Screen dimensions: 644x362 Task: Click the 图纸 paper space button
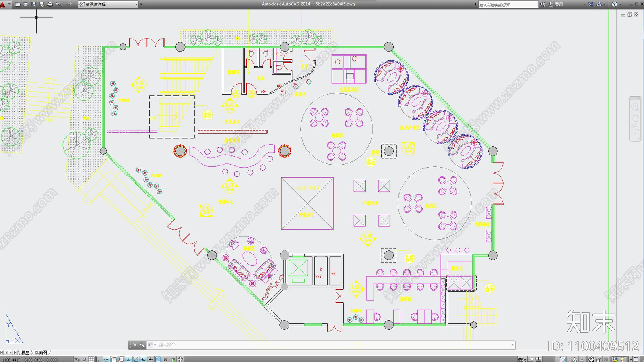pos(522,359)
